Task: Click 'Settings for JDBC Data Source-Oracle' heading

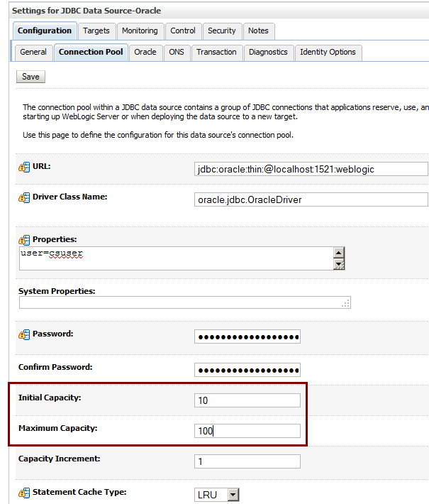Action: coord(87,11)
